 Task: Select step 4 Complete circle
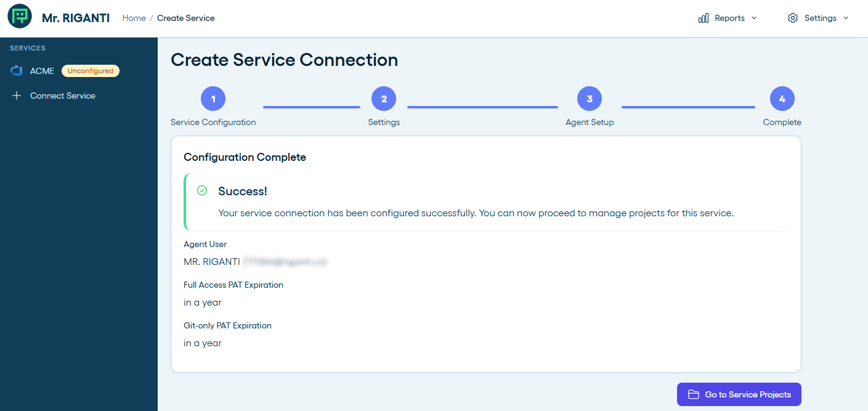(x=782, y=99)
